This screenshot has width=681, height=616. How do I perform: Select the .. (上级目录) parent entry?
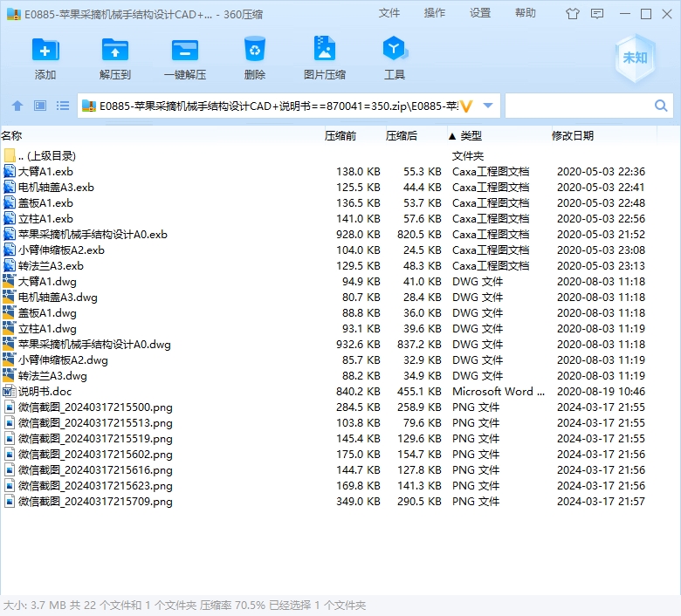pos(47,155)
